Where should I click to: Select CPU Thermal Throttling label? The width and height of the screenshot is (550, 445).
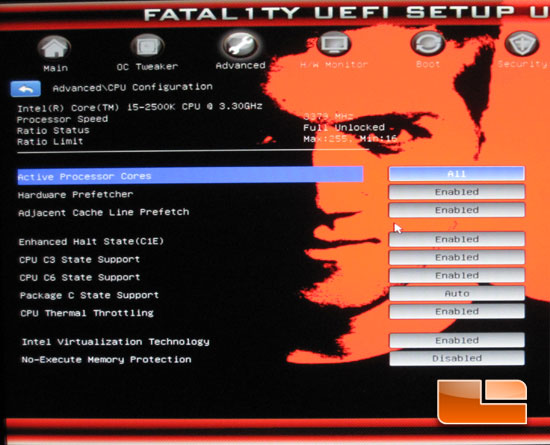click(x=87, y=313)
